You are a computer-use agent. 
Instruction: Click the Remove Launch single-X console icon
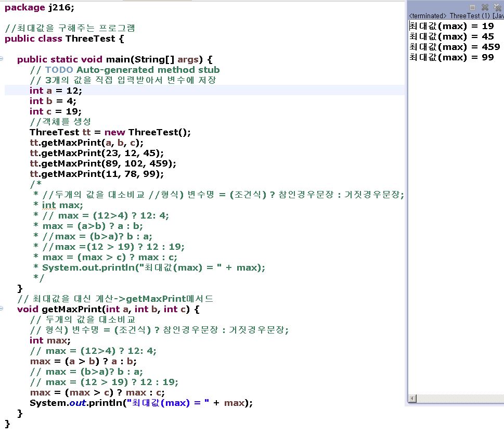pyautogui.click(x=485, y=7)
